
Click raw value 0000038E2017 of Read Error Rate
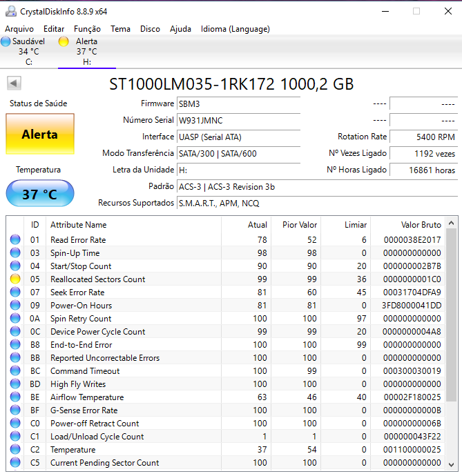point(412,240)
